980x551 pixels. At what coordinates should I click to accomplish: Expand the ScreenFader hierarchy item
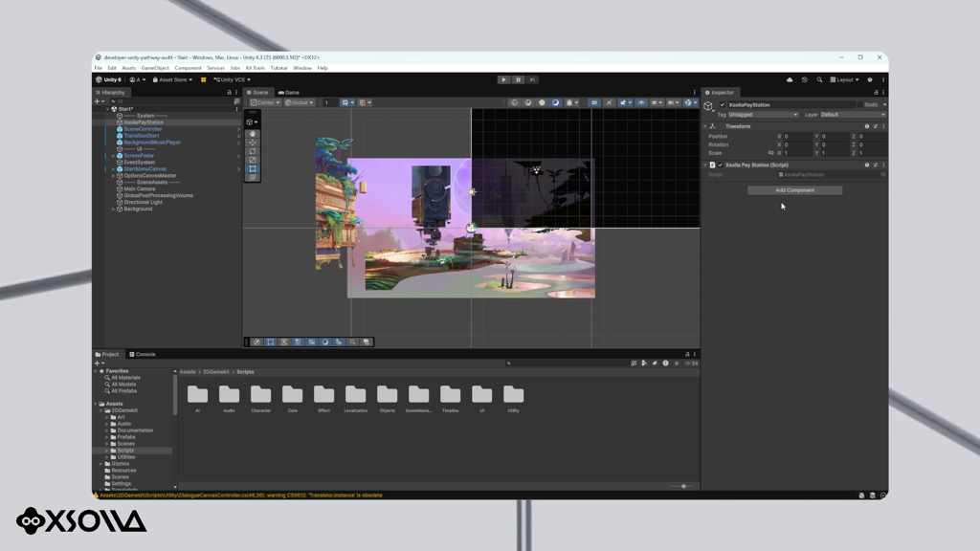click(x=113, y=156)
